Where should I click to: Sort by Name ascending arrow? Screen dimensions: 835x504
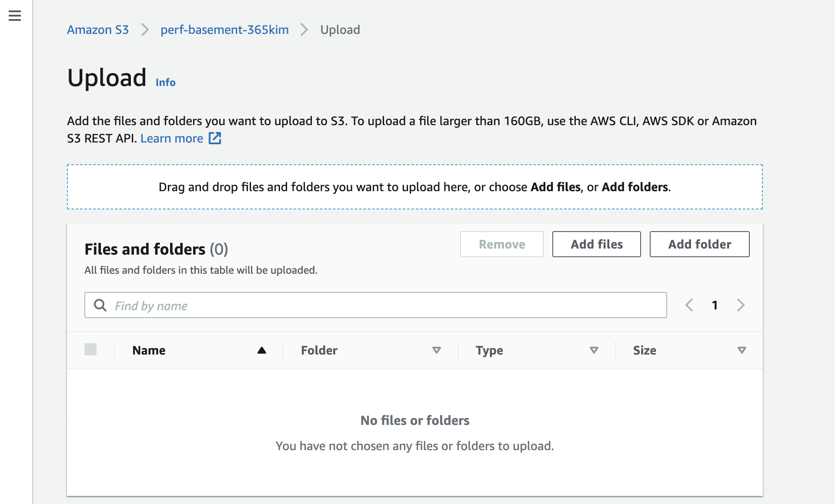[261, 350]
